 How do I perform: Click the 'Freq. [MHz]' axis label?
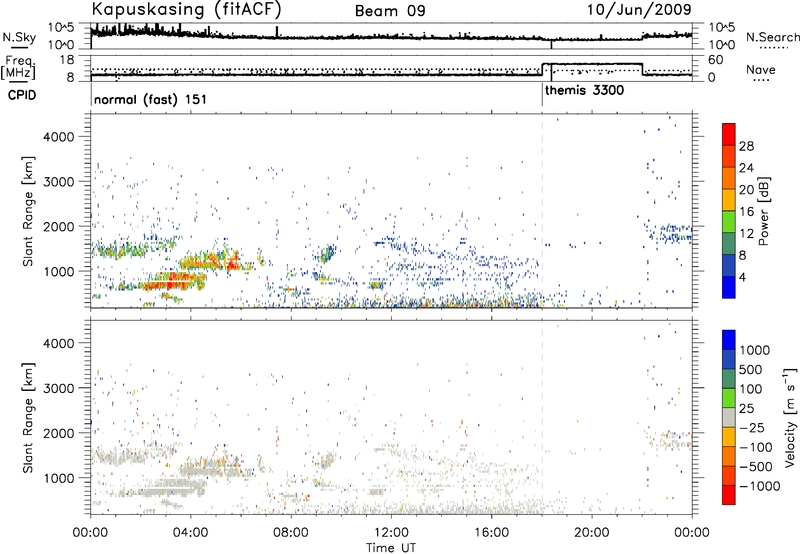click(x=19, y=68)
